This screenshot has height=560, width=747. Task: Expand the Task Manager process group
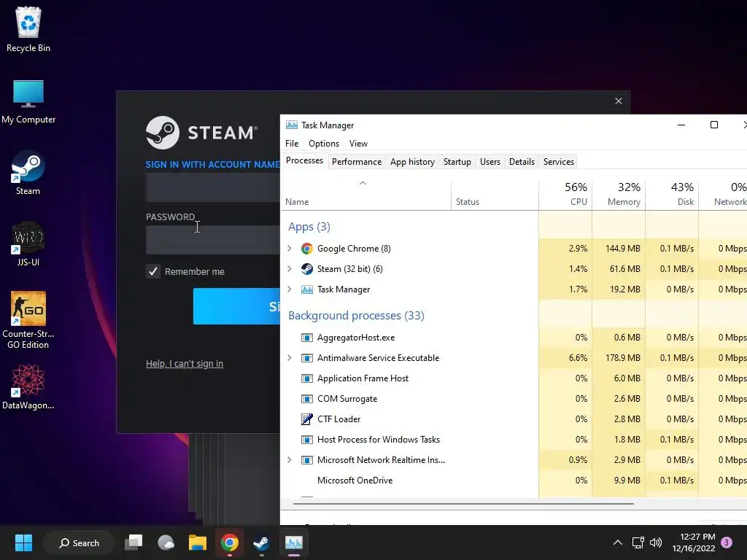point(289,289)
